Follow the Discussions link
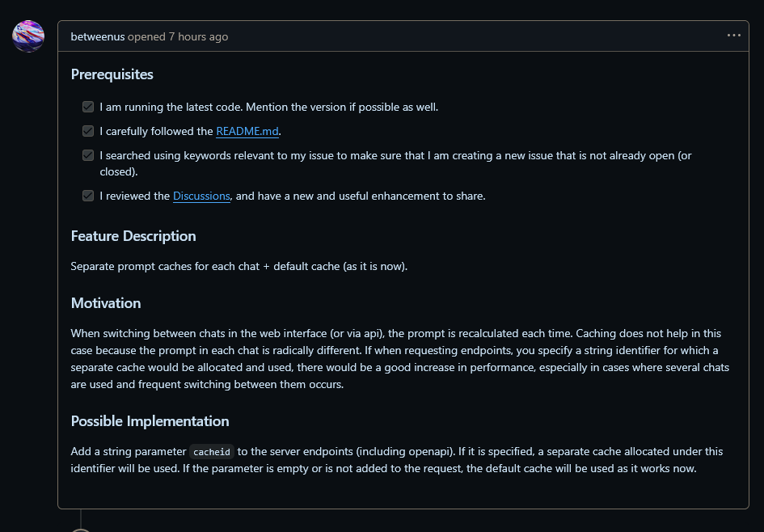 click(201, 196)
